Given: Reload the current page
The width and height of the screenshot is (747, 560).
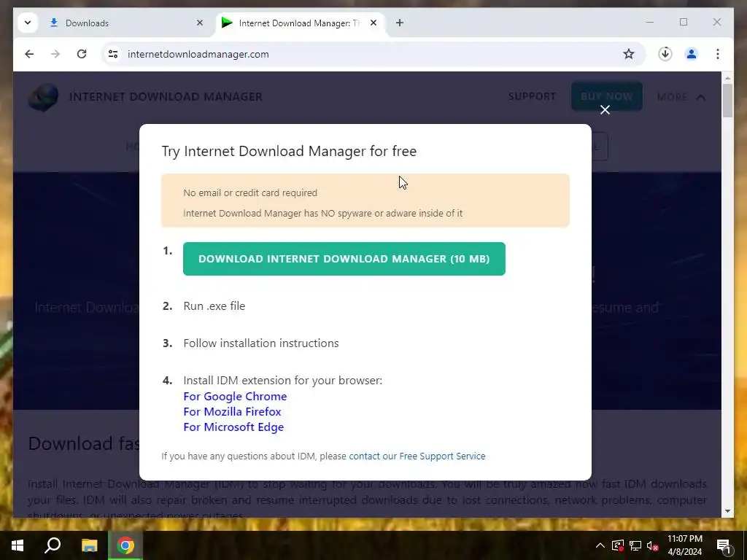Looking at the screenshot, I should 82,54.
